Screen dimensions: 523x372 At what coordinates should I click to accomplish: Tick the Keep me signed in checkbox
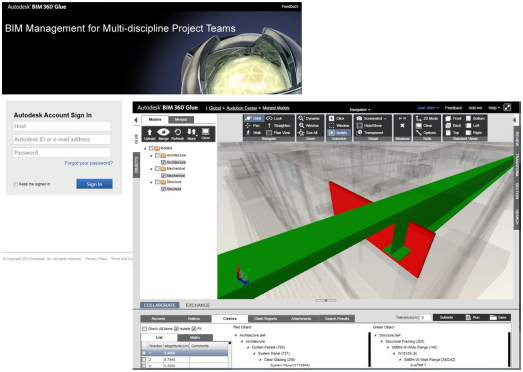16,184
